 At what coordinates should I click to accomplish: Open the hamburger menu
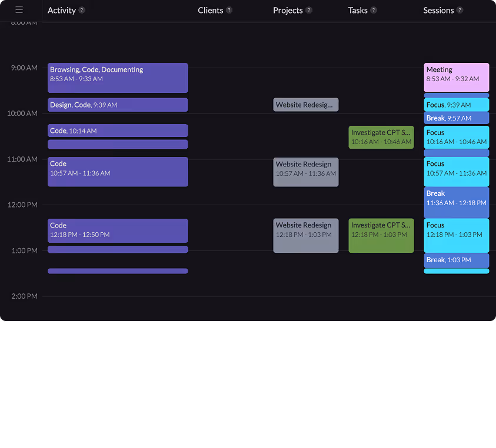[19, 10]
